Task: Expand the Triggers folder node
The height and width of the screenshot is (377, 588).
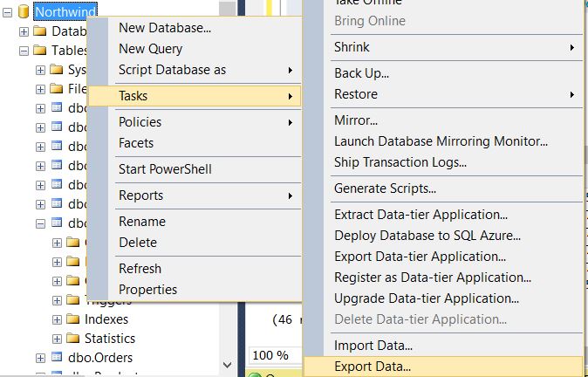Action: pyautogui.click(x=57, y=300)
